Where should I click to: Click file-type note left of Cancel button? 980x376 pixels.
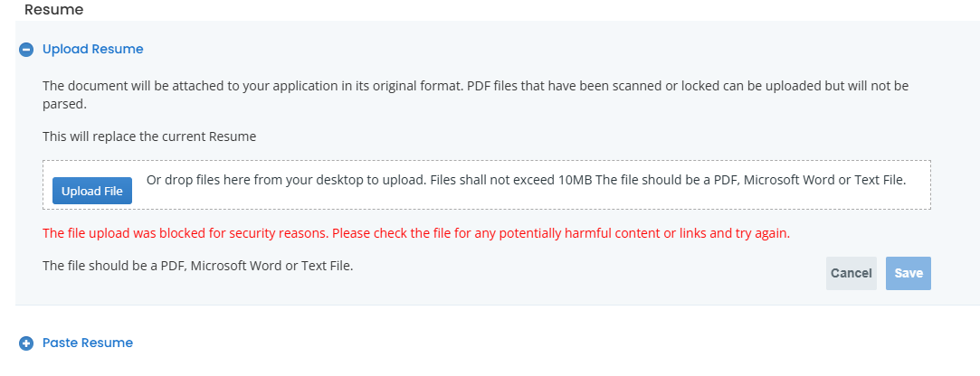(197, 266)
